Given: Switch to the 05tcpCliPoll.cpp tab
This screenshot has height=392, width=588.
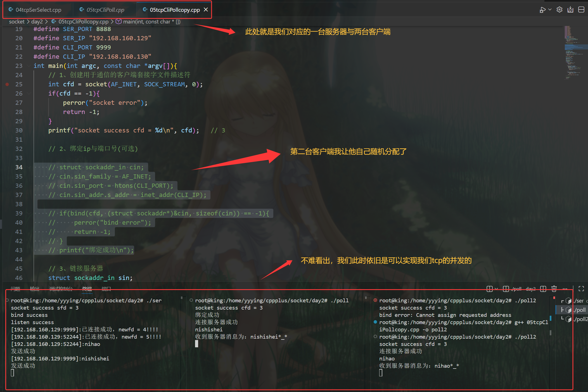Looking at the screenshot, I should (x=105, y=10).
